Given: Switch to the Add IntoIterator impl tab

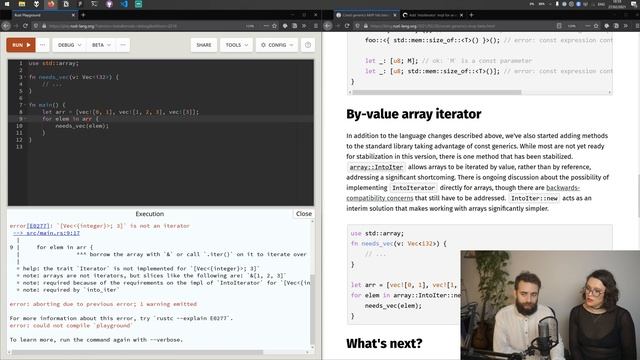Looking at the screenshot, I should click(x=433, y=15).
